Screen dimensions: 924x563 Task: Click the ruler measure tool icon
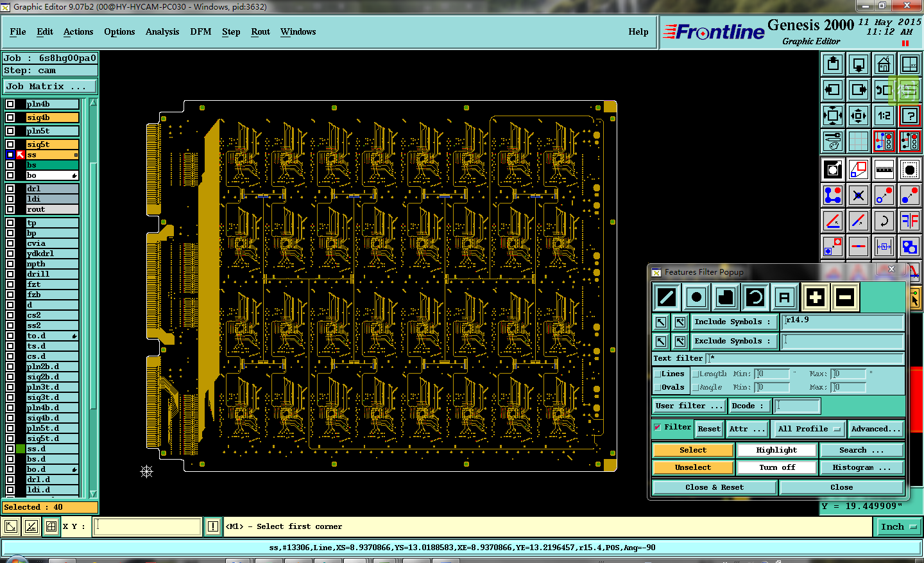884,169
